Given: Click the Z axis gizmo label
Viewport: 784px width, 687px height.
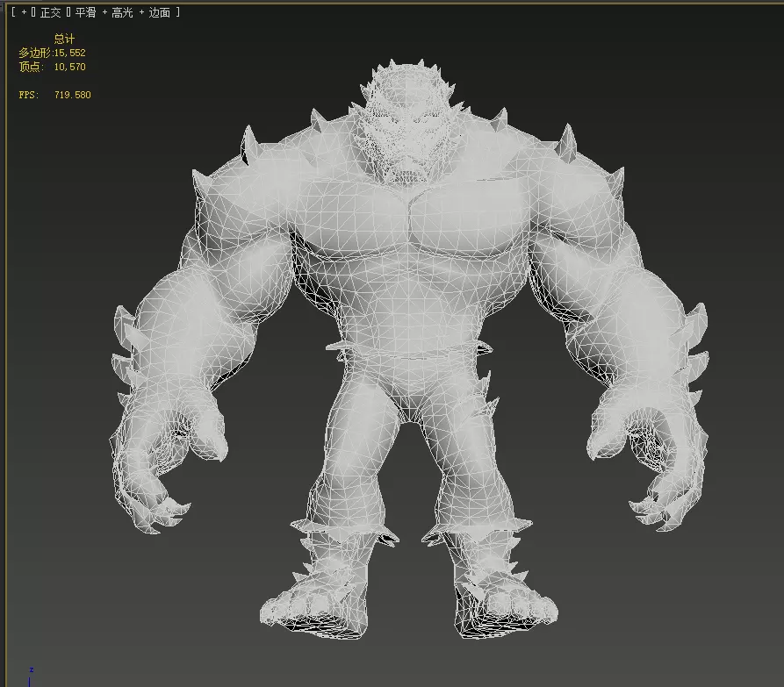Looking at the screenshot, I should coord(31,669).
